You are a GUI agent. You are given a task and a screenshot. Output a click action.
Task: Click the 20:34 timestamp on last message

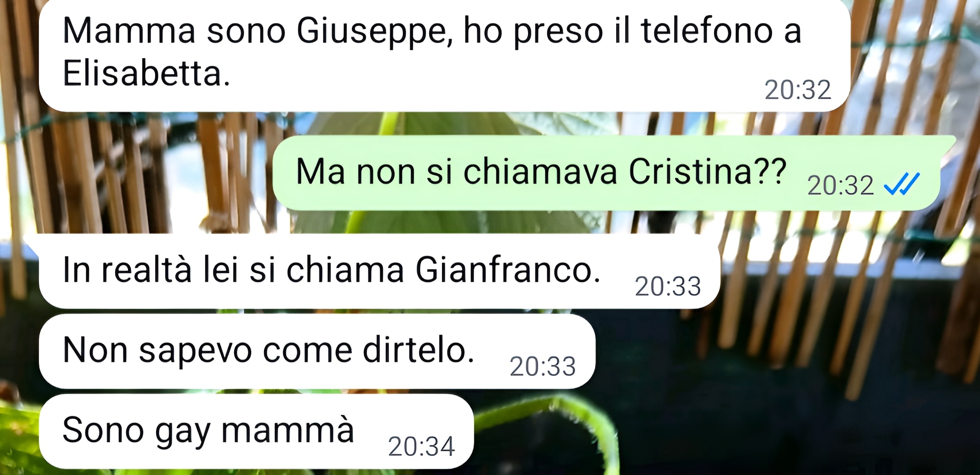click(421, 446)
